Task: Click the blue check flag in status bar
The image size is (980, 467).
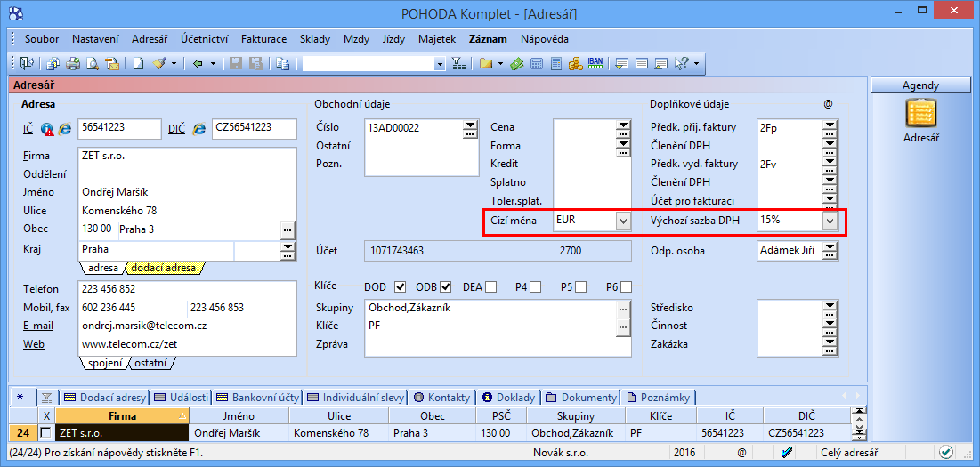Action: point(787,452)
